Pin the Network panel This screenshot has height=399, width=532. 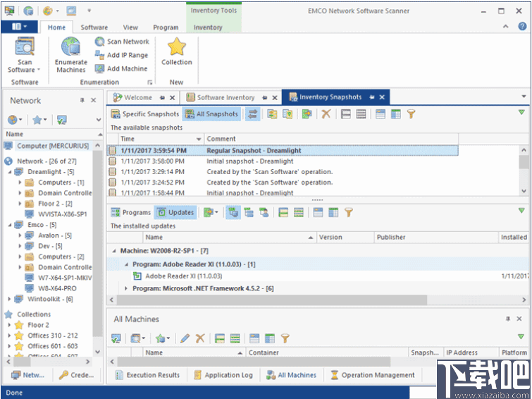point(82,100)
